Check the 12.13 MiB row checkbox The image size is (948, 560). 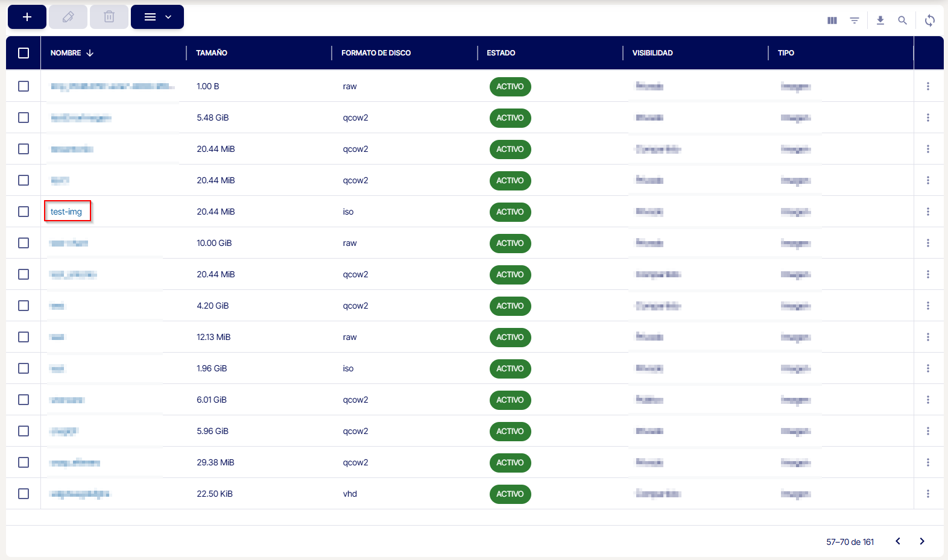[x=24, y=337]
